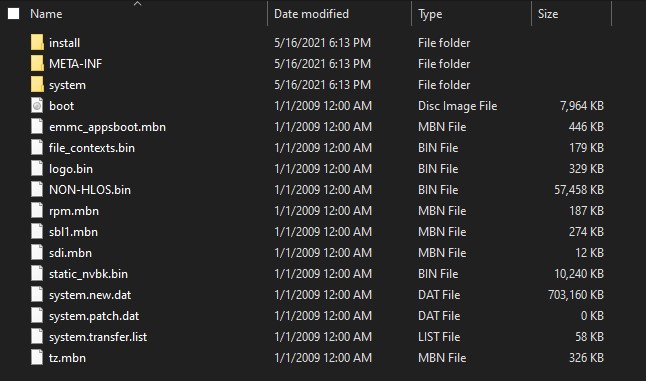Click the sbl1.mbn file name

[x=73, y=232]
